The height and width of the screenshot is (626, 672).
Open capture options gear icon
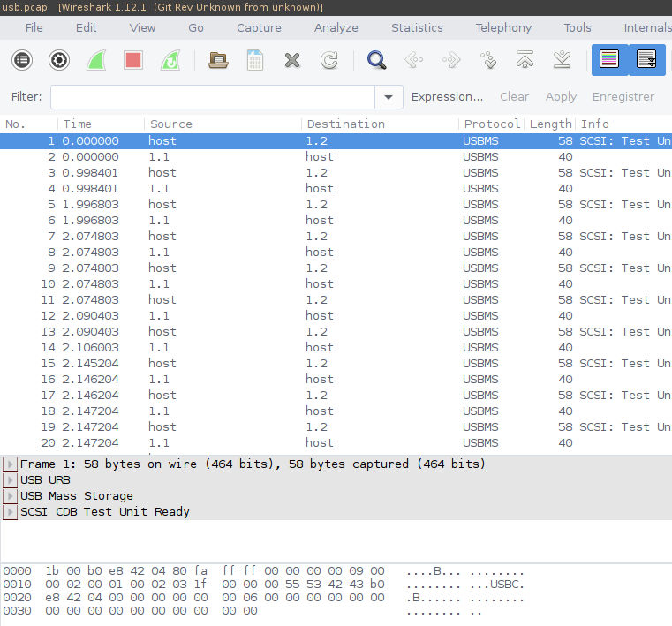click(59, 61)
